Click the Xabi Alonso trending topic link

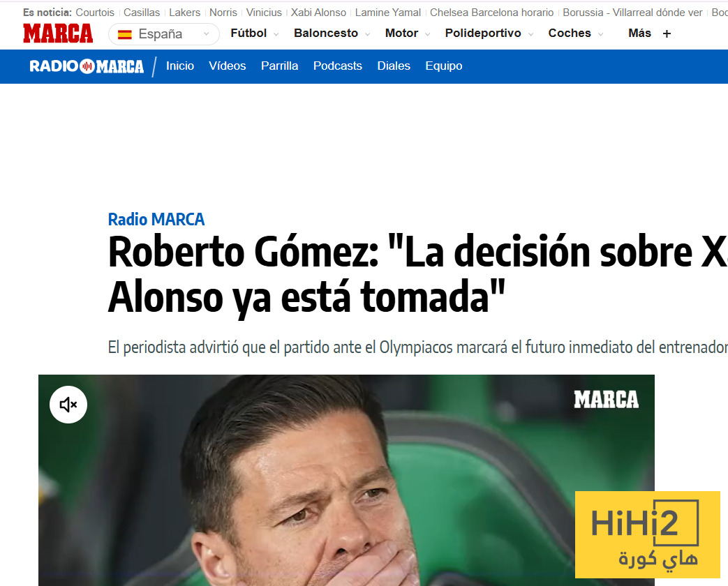(x=318, y=13)
